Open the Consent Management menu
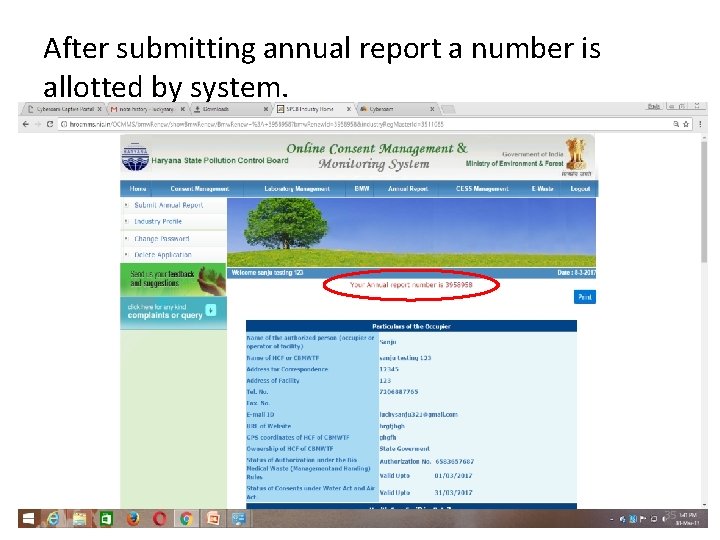 tap(200, 189)
